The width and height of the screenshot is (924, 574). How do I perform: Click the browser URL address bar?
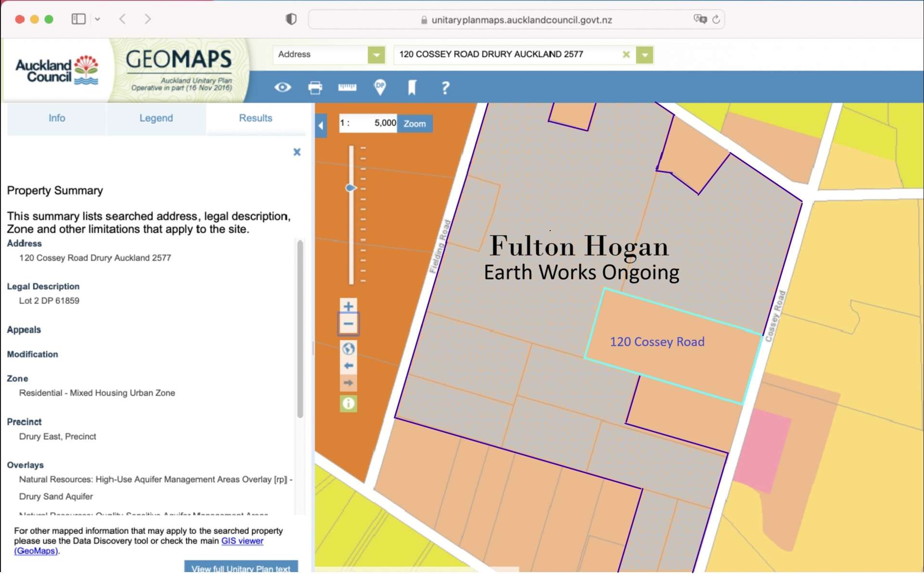click(516, 20)
